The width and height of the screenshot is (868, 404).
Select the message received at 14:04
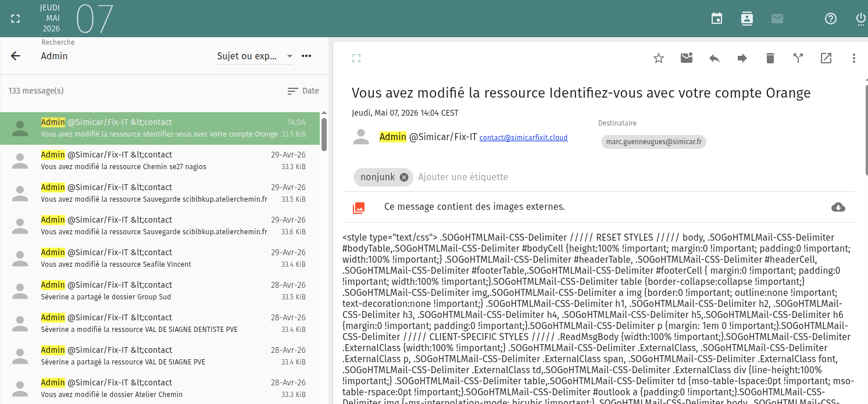160,128
